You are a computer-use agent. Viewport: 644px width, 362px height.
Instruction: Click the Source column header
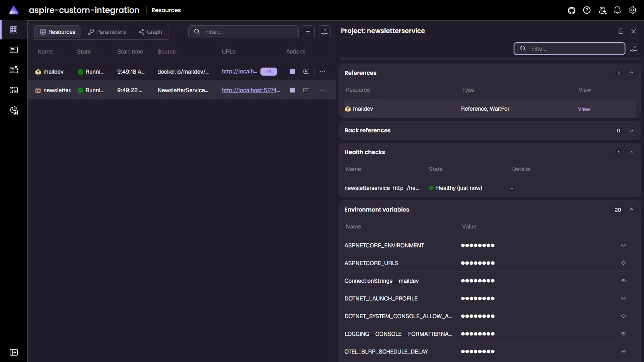[x=167, y=51]
